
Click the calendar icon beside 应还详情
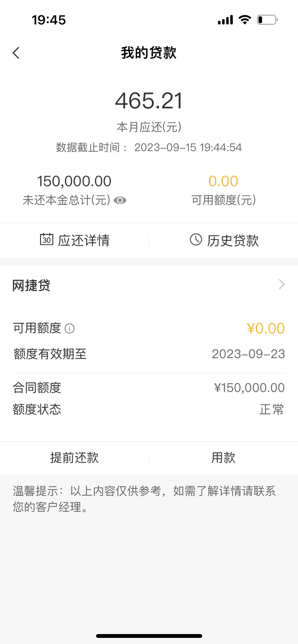(47, 239)
